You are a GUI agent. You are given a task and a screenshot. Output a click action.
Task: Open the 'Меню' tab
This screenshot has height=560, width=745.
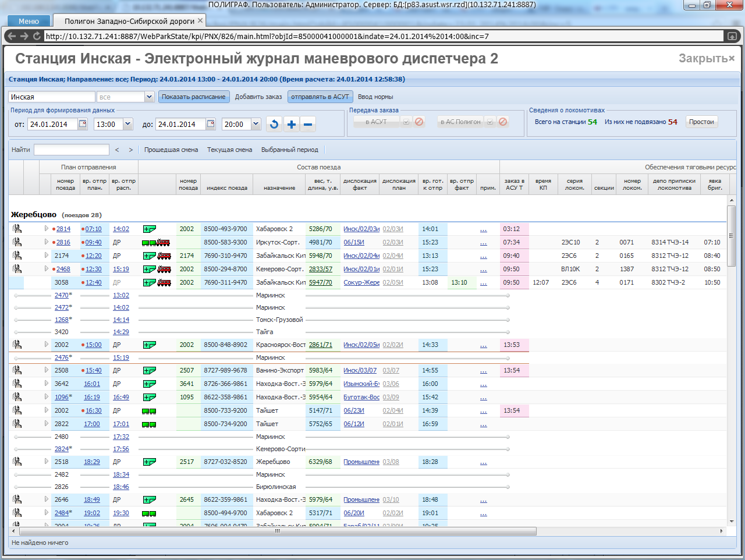pyautogui.click(x=29, y=21)
